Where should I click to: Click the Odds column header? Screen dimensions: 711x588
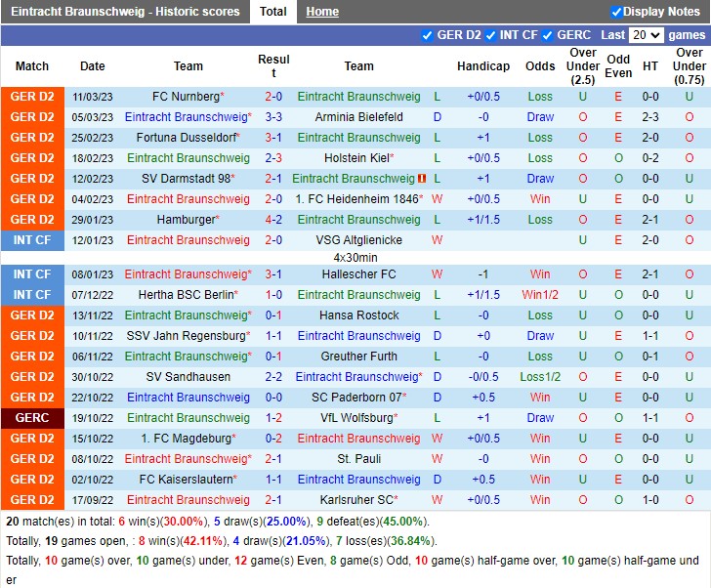click(x=540, y=66)
